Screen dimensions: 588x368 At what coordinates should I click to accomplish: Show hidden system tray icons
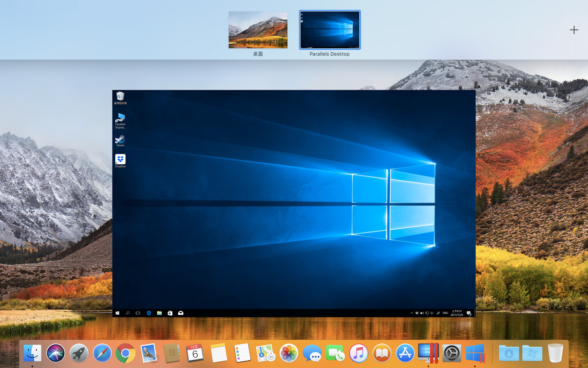click(x=412, y=313)
